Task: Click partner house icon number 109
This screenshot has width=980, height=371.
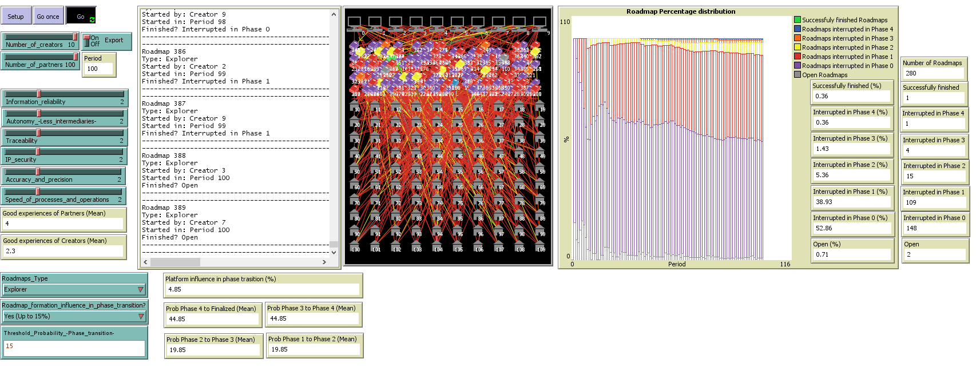Action: click(x=539, y=246)
